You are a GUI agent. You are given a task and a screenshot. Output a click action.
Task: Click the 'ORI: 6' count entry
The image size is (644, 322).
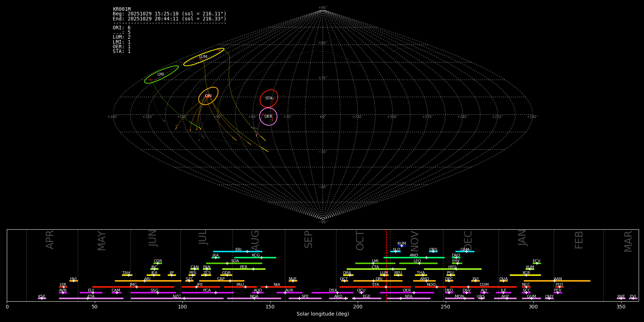[x=122, y=28]
